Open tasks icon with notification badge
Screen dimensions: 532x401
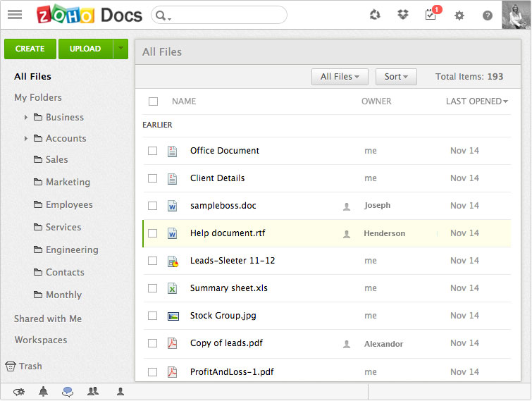tap(431, 15)
